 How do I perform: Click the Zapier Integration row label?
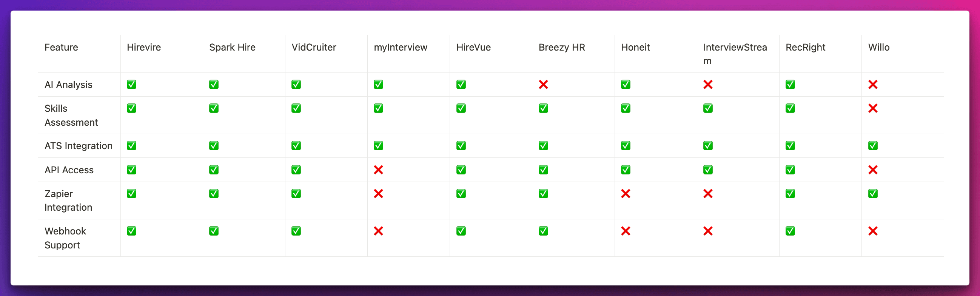pos(68,200)
